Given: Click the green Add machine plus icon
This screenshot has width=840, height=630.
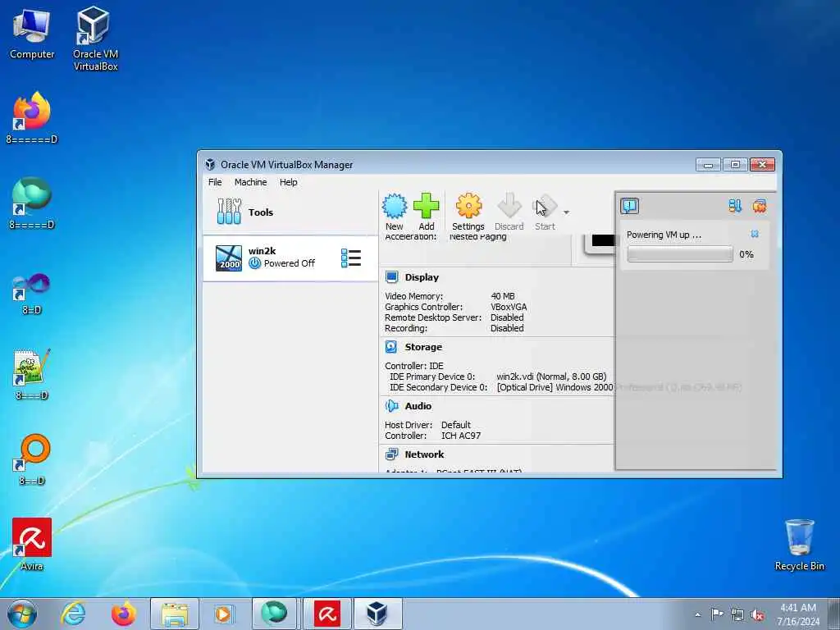Looking at the screenshot, I should pos(427,206).
